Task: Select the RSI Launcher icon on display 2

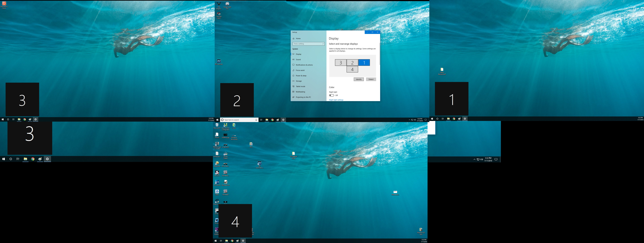Action: pyautogui.click(x=219, y=62)
